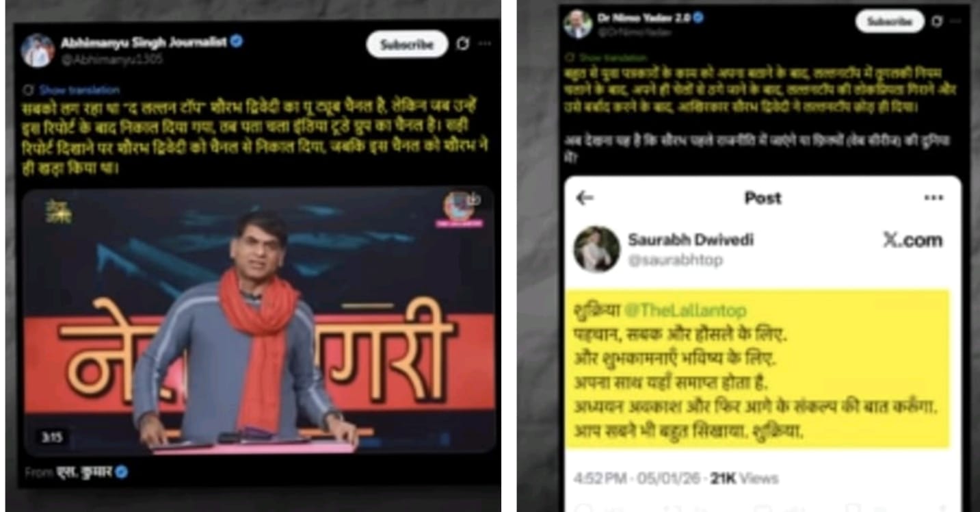Click back arrow in embedded Post header

584,199
